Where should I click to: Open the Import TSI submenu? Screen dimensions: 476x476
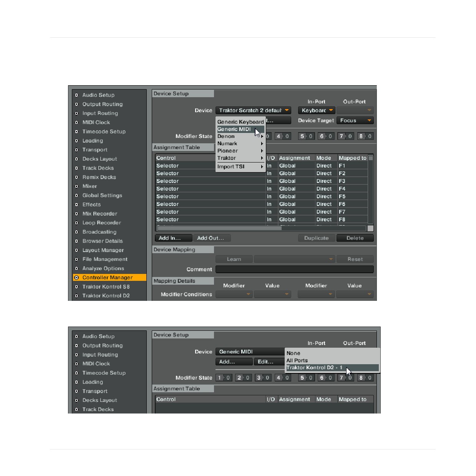pyautogui.click(x=240, y=167)
